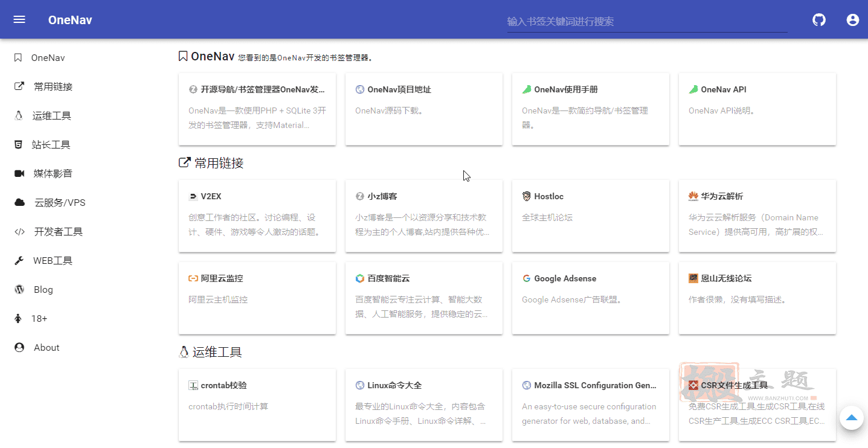Open the hamburger menu icon
This screenshot has height=448, width=868.
click(19, 19)
